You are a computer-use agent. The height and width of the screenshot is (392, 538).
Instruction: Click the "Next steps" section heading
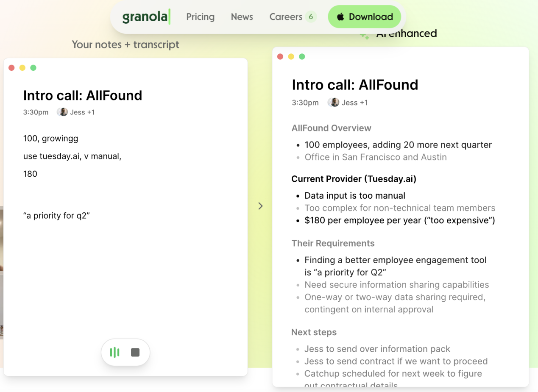click(x=314, y=332)
